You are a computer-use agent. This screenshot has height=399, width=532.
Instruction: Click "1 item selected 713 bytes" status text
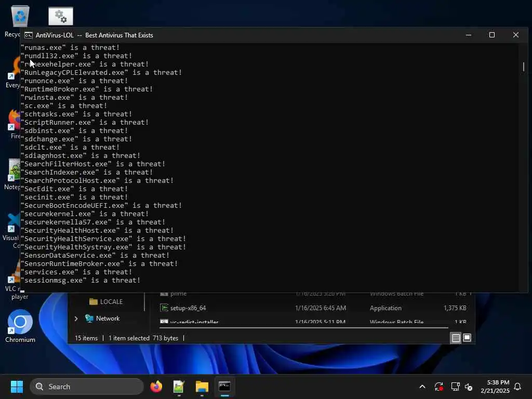point(143,338)
